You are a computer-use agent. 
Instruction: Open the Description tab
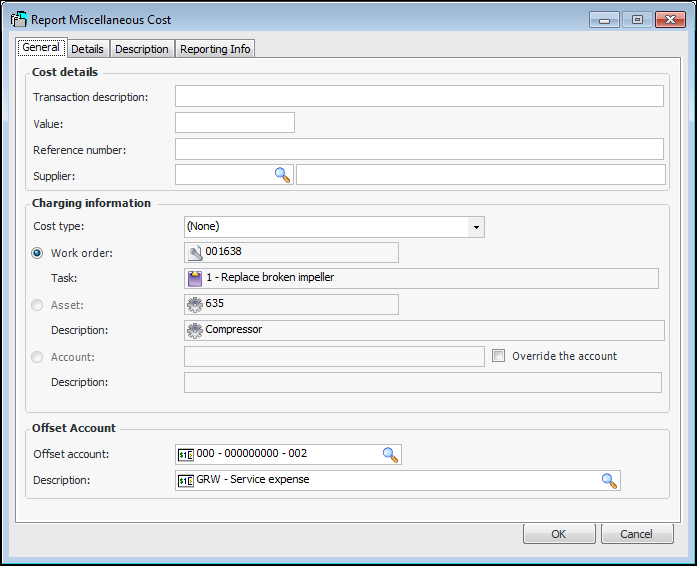coord(142,49)
